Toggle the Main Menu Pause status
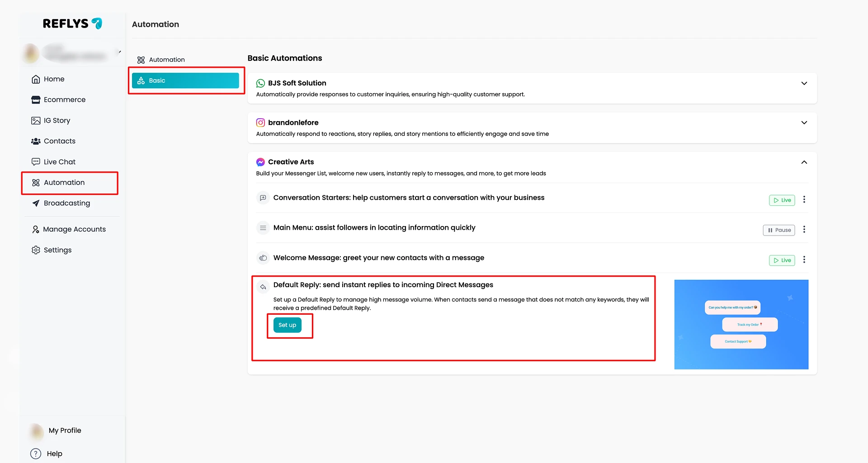868x463 pixels. pos(778,230)
